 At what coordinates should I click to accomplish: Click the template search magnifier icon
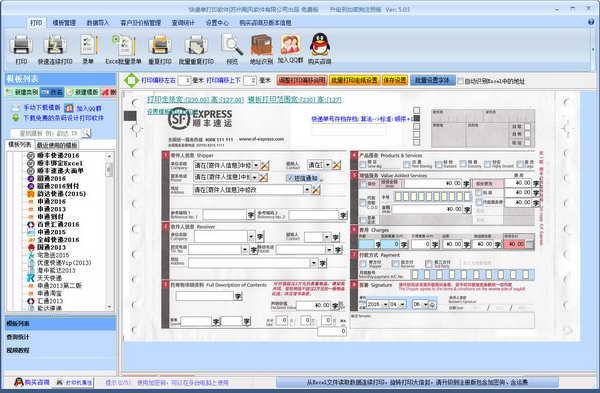(x=86, y=133)
